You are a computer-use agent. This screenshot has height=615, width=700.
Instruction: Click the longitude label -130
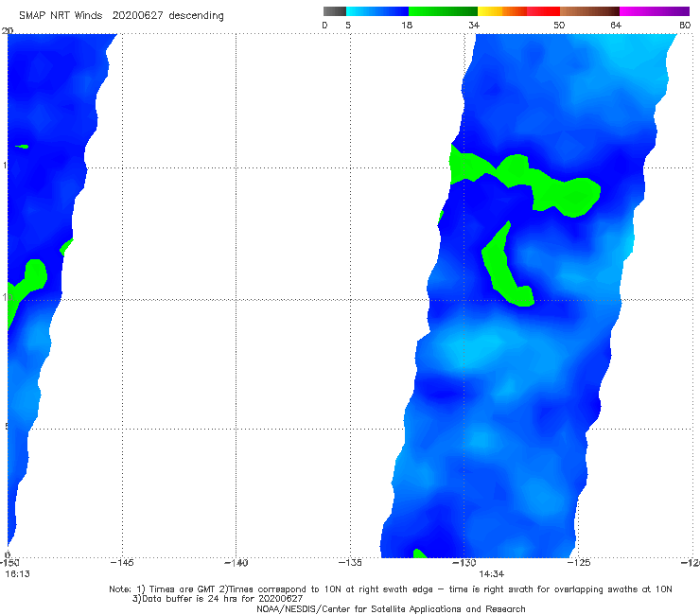pyautogui.click(x=464, y=563)
